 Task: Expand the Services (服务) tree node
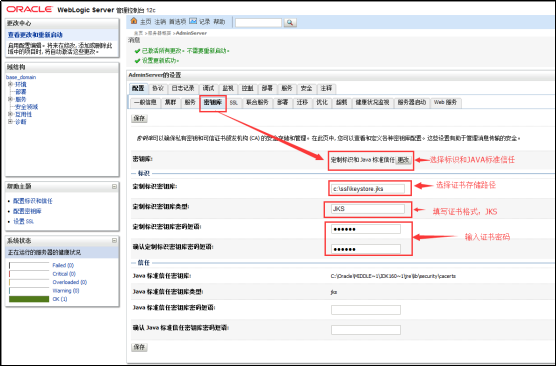(10, 99)
